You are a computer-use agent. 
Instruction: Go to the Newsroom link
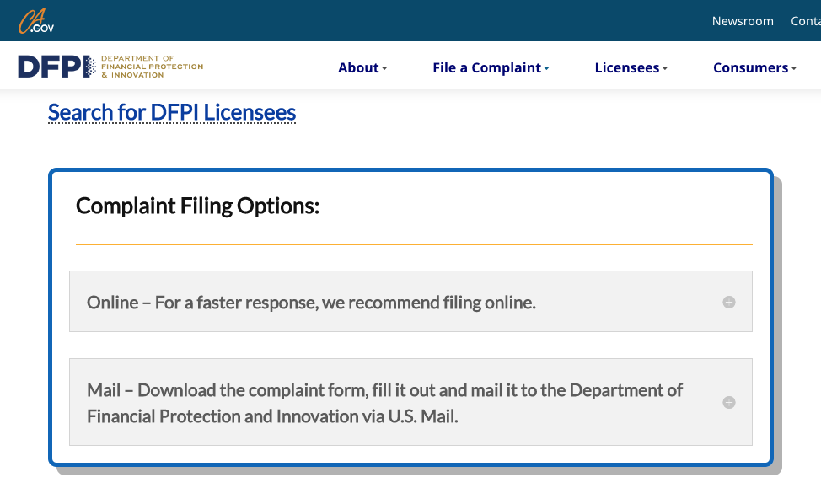coord(743,21)
